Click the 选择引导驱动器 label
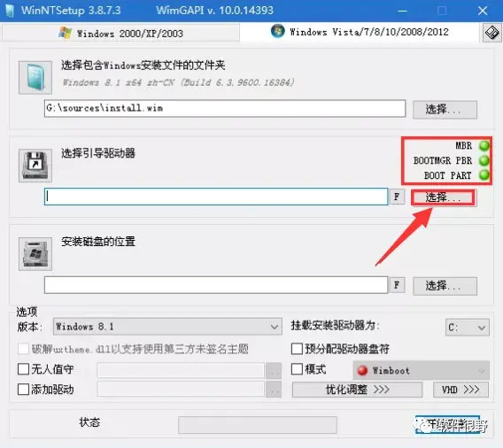The width and height of the screenshot is (503, 448). pyautogui.click(x=98, y=153)
